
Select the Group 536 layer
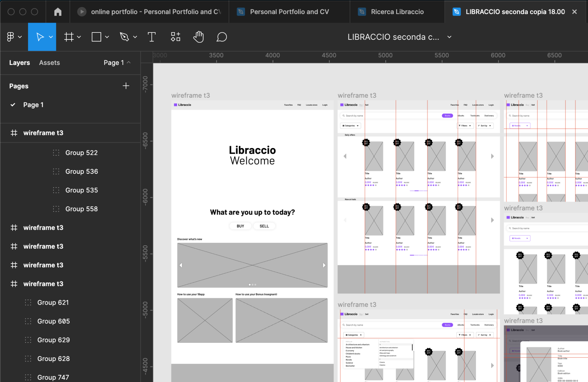pos(81,172)
